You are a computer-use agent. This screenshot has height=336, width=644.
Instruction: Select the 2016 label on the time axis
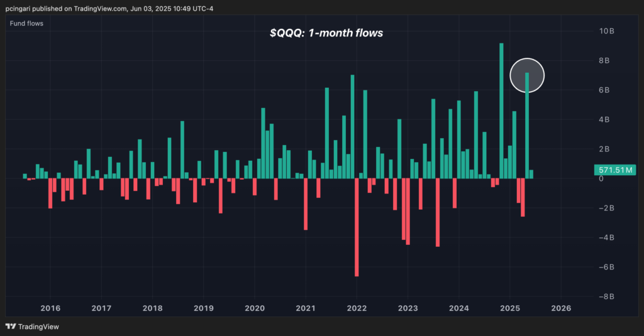click(50, 308)
